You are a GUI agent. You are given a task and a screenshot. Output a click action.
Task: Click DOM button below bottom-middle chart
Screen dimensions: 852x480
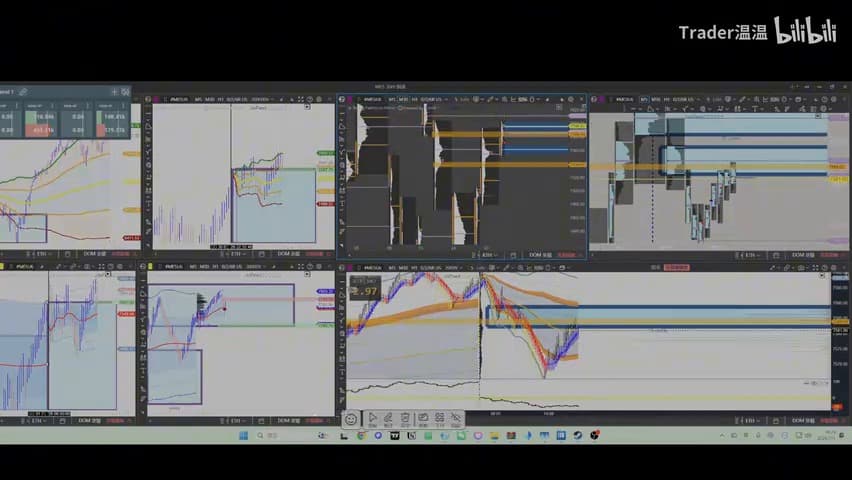tap(289, 421)
